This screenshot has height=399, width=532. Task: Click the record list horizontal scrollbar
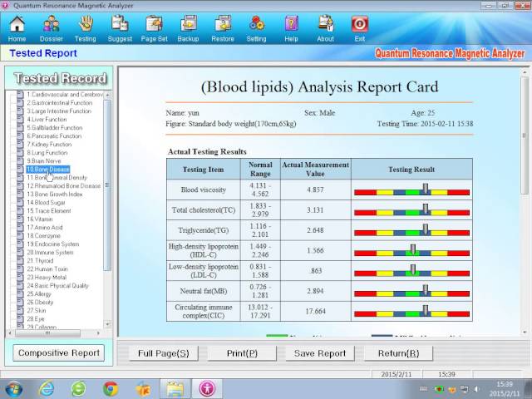47,333
